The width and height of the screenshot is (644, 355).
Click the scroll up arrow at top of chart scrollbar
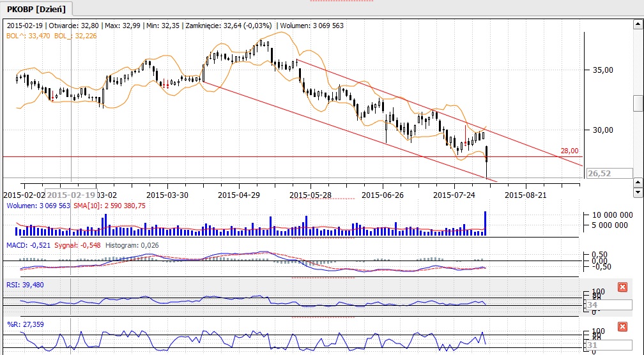click(x=638, y=25)
